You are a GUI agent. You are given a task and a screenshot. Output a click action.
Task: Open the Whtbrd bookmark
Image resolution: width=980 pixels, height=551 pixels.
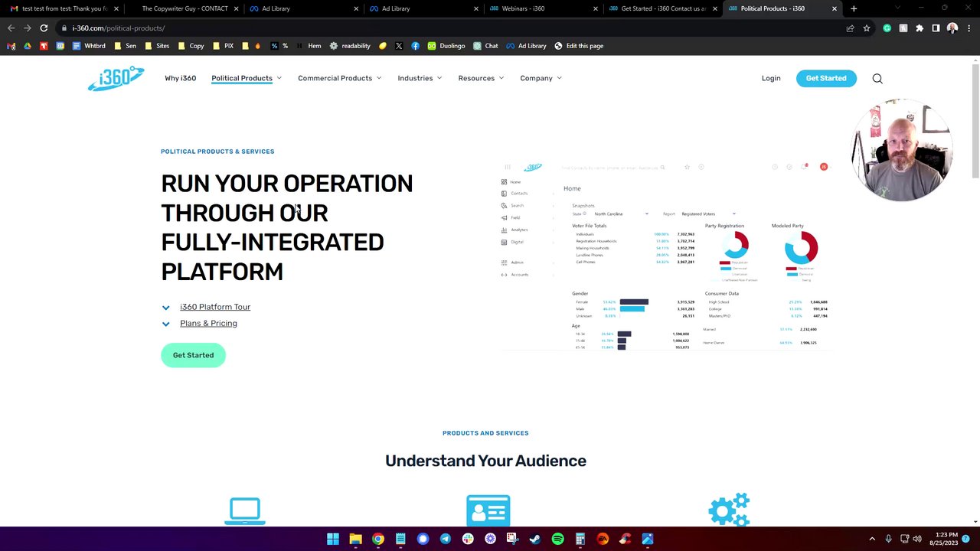coord(89,46)
